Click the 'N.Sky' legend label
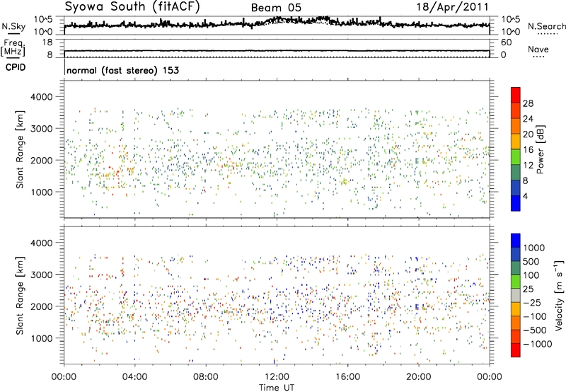 13,26
